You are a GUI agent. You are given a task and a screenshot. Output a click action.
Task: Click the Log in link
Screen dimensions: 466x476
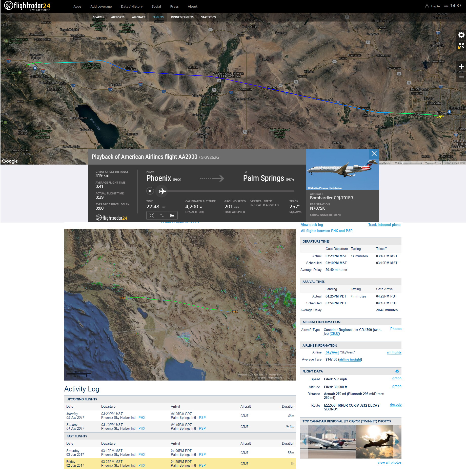point(435,6)
